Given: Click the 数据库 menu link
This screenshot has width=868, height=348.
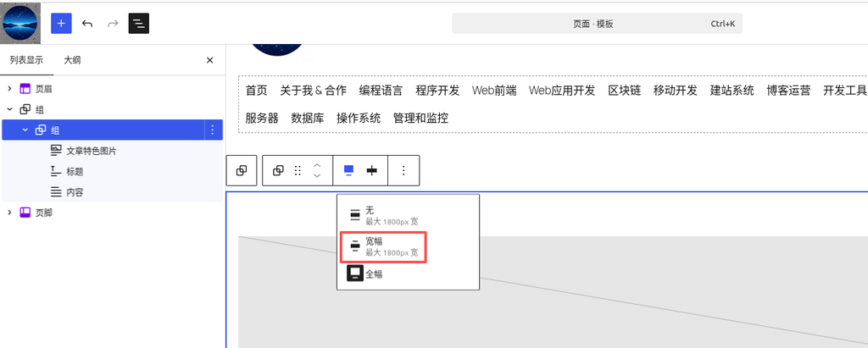Looking at the screenshot, I should point(307,118).
